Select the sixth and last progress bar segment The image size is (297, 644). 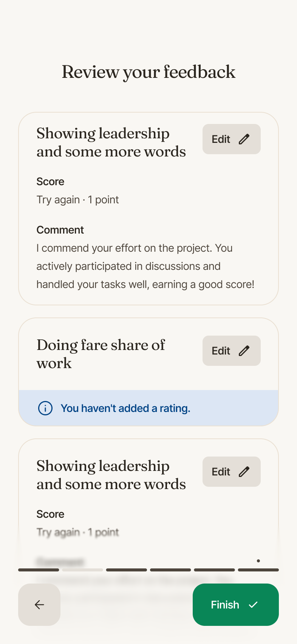[258, 570]
